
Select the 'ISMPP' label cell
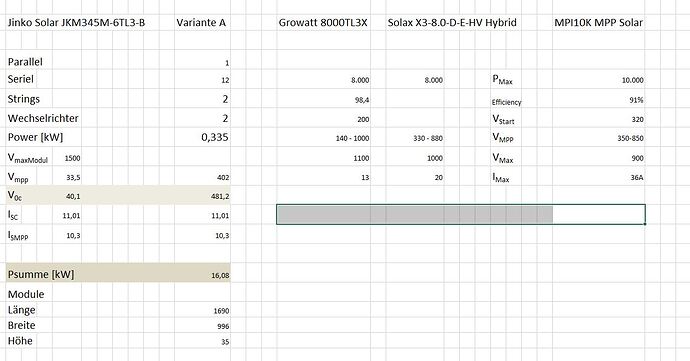18,236
